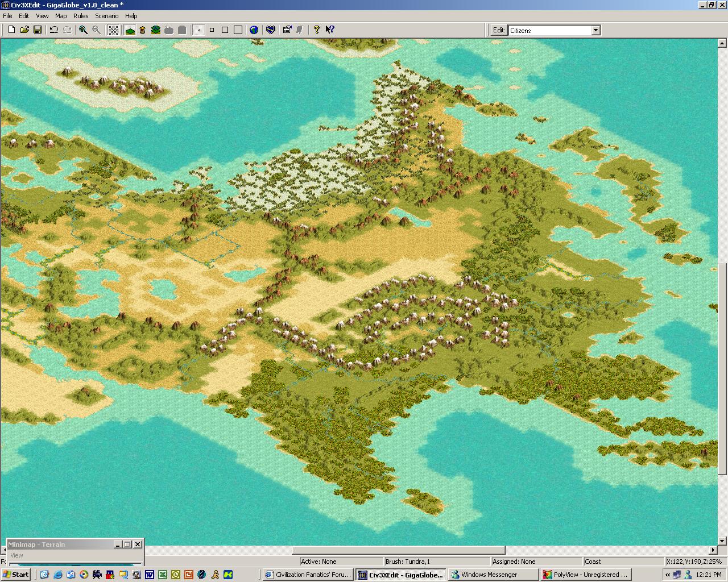Image resolution: width=728 pixels, height=582 pixels.
Task: Undo the last edit
Action: 54,30
